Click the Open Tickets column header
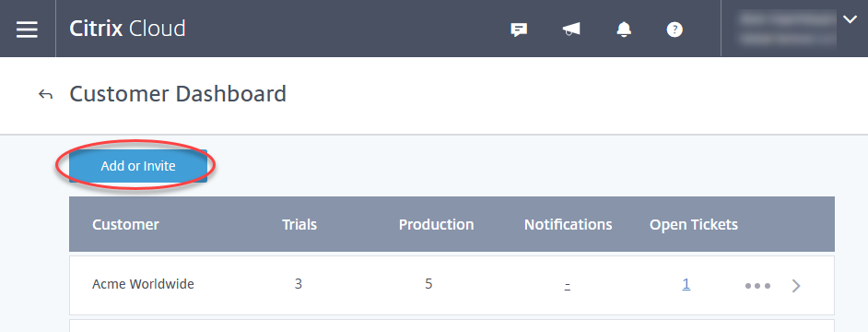Viewport: 868px width, 332px height. [694, 224]
